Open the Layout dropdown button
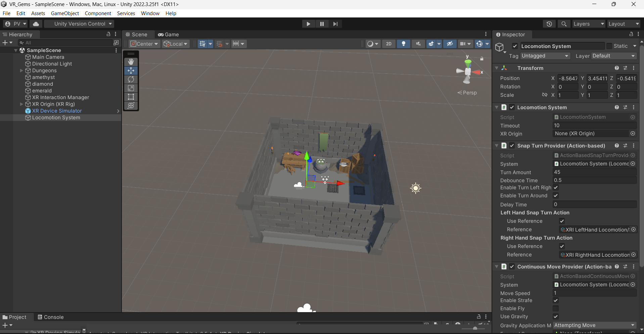Screen dimensions: 644x334 pos(624,24)
